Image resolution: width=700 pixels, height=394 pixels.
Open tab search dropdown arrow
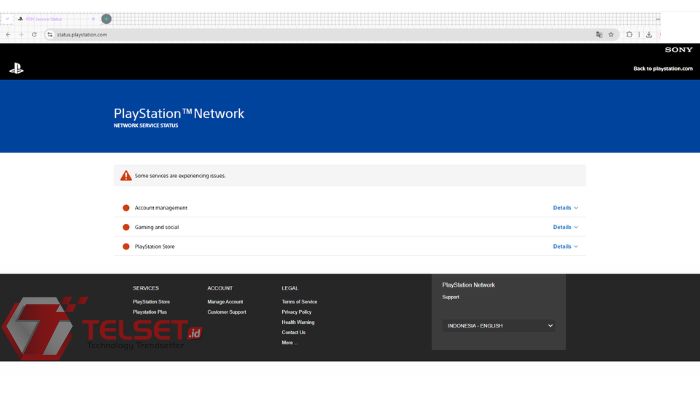[7, 19]
